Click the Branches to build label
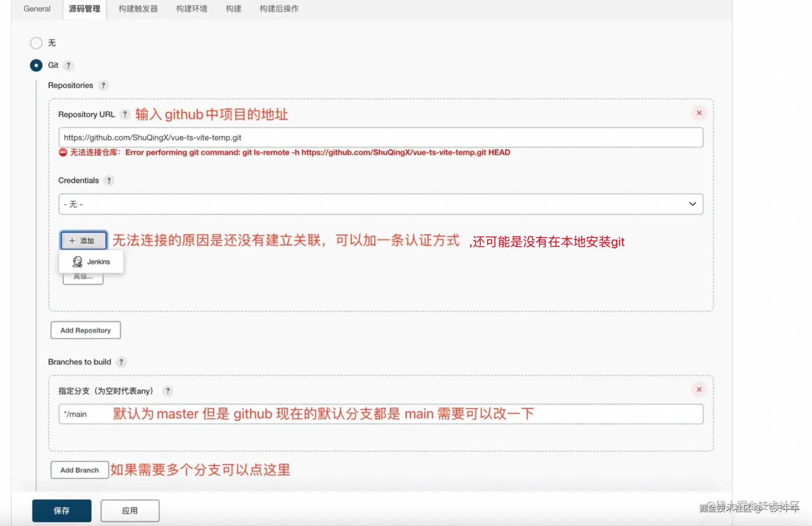812x526 pixels. [x=79, y=362]
